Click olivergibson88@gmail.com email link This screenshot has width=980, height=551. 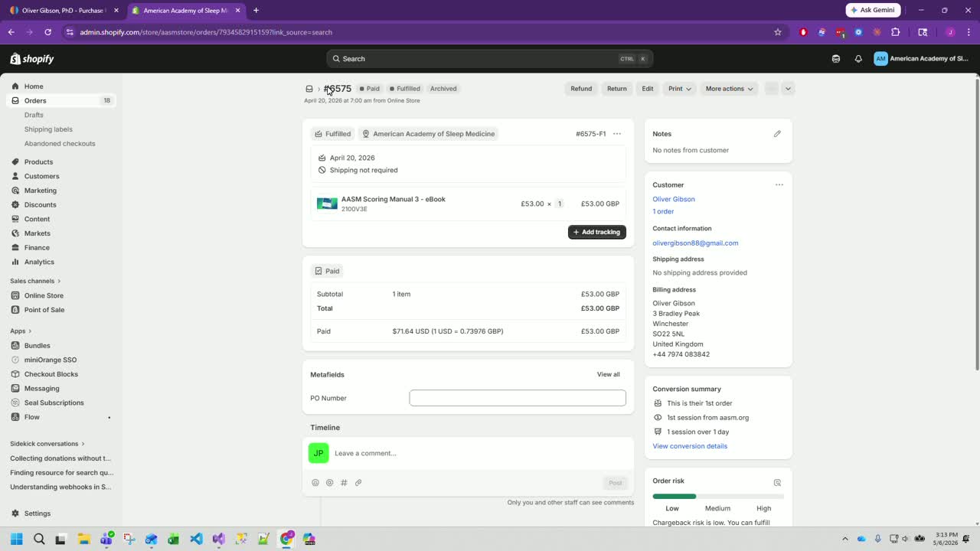pyautogui.click(x=695, y=243)
